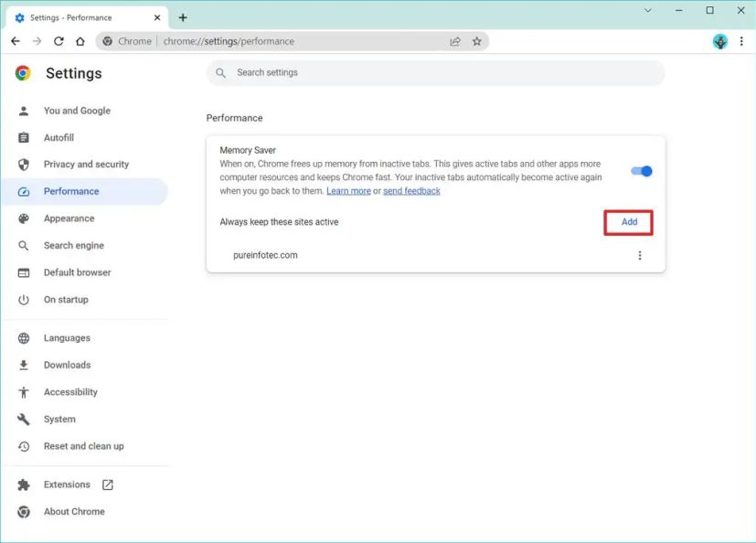Click the back navigation arrow
The image size is (756, 543).
(16, 41)
